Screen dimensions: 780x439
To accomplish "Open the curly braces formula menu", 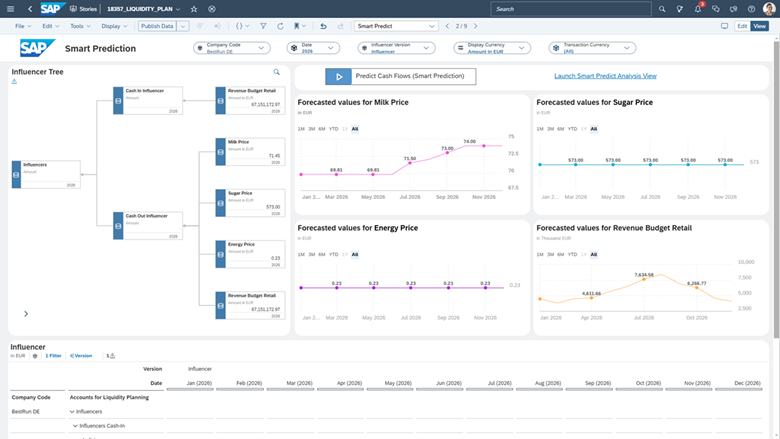I will point(242,26).
